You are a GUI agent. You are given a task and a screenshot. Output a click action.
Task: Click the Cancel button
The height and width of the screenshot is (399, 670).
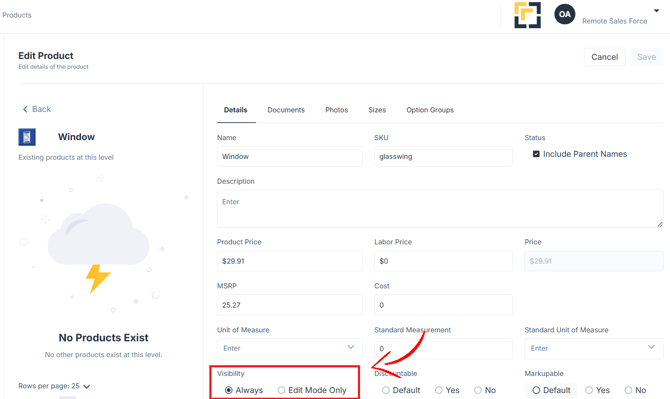tap(605, 57)
